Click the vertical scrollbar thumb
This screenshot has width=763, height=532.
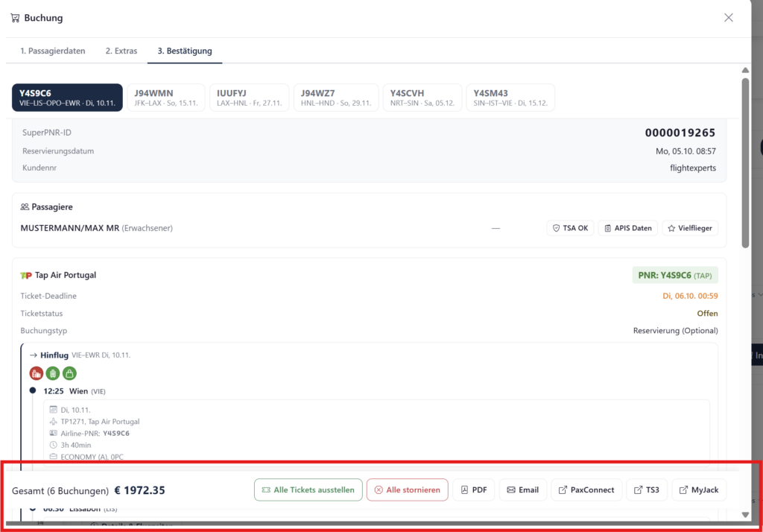(745, 163)
